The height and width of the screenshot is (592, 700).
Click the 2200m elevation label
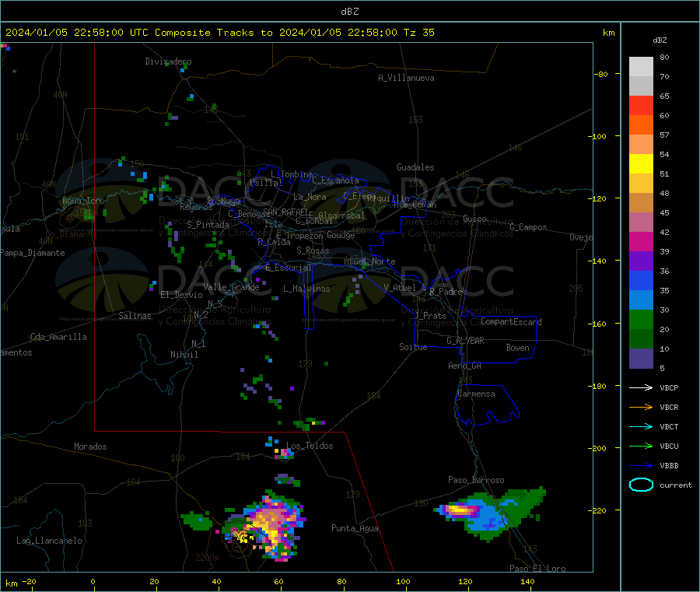(207, 558)
